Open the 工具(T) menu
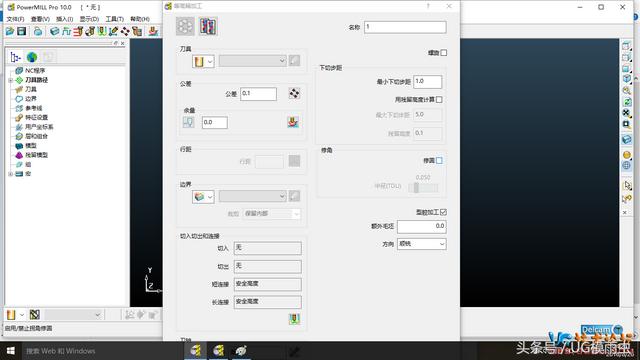The image size is (640, 360). [115, 19]
